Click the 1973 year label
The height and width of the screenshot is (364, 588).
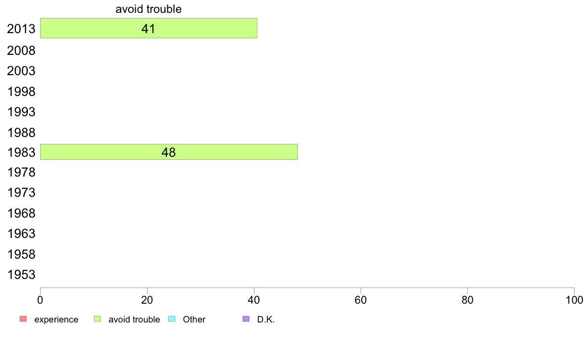(x=21, y=193)
